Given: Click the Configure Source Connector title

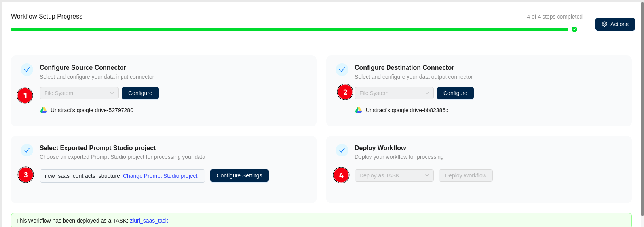Looking at the screenshot, I should coord(83,67).
